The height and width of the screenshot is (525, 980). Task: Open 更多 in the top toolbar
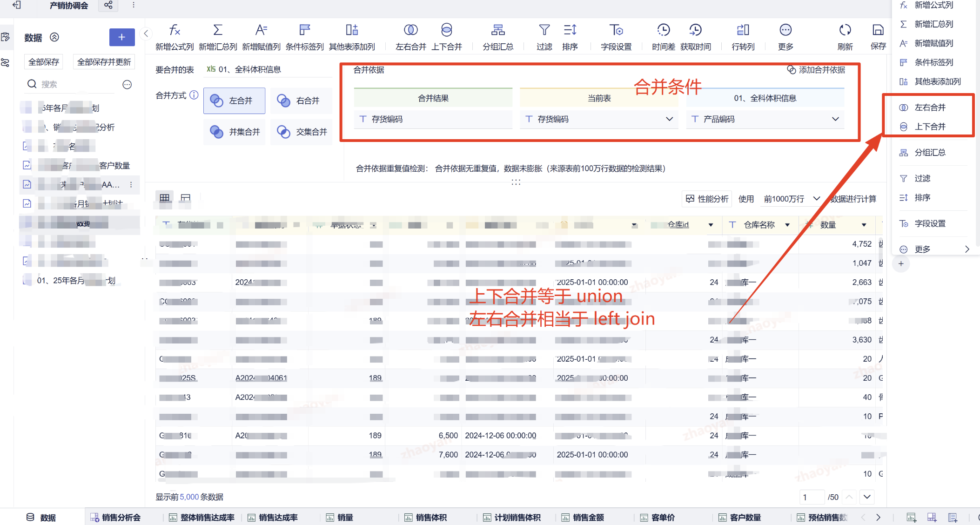pos(785,37)
